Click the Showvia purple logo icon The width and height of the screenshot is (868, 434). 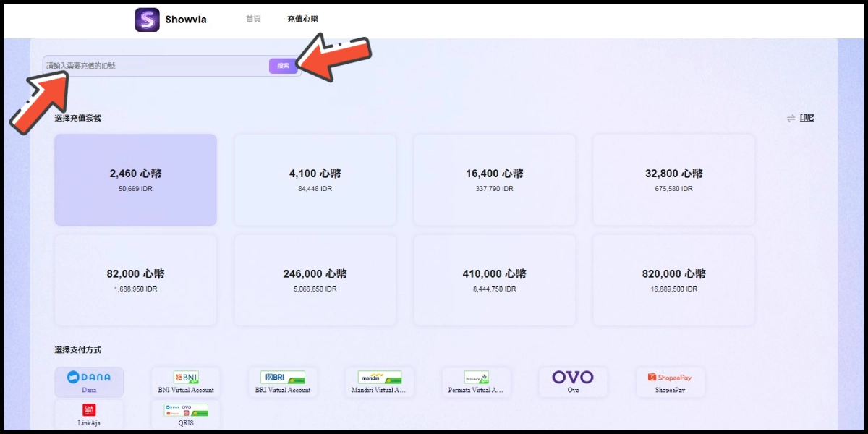(x=147, y=20)
